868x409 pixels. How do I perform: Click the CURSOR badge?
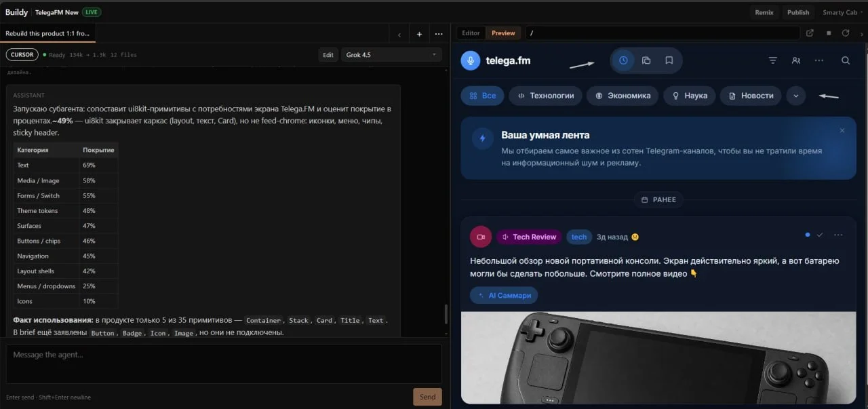22,55
